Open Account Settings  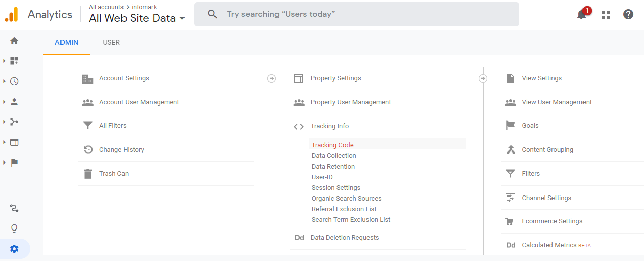[124, 78]
